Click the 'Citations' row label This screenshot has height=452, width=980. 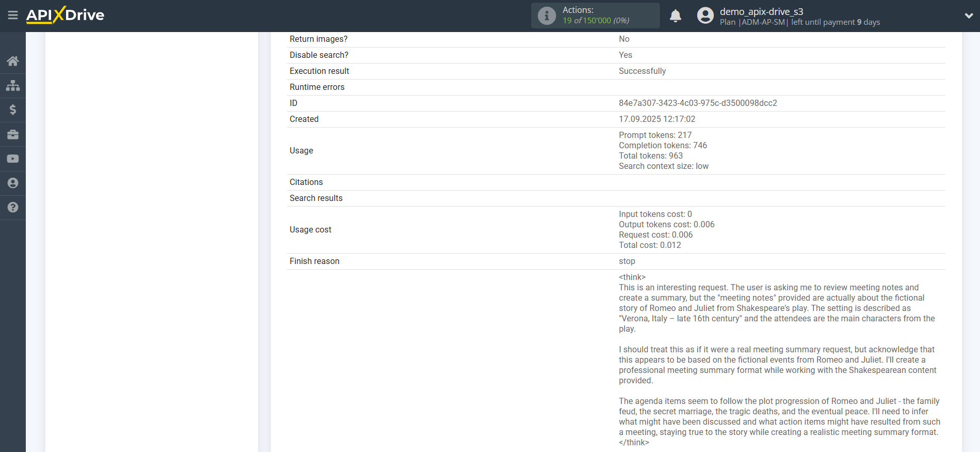tap(306, 182)
